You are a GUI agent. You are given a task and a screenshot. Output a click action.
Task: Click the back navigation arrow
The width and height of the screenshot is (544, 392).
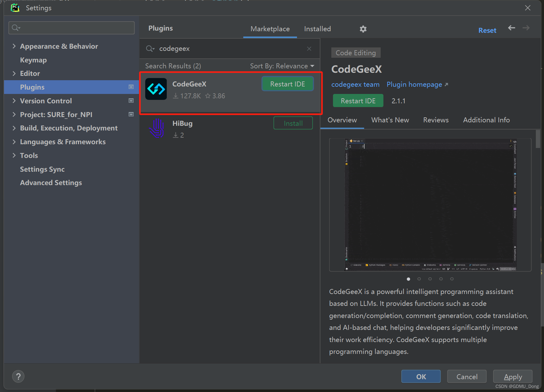click(512, 28)
